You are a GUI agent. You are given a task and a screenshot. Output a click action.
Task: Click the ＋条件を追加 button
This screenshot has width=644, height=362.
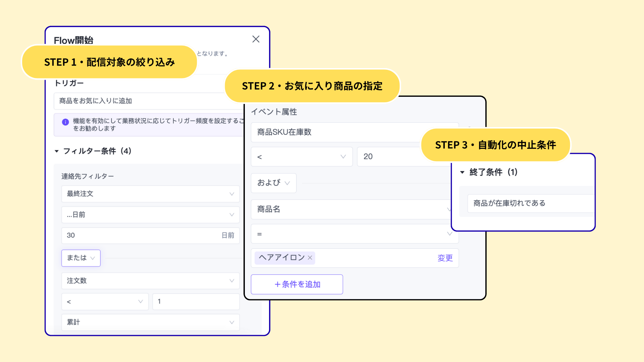point(297,285)
